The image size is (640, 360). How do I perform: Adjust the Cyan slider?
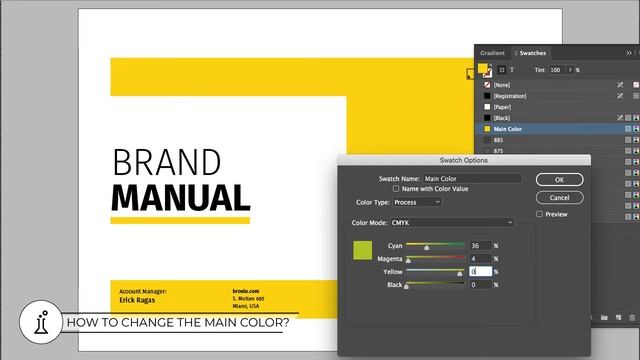(427, 247)
